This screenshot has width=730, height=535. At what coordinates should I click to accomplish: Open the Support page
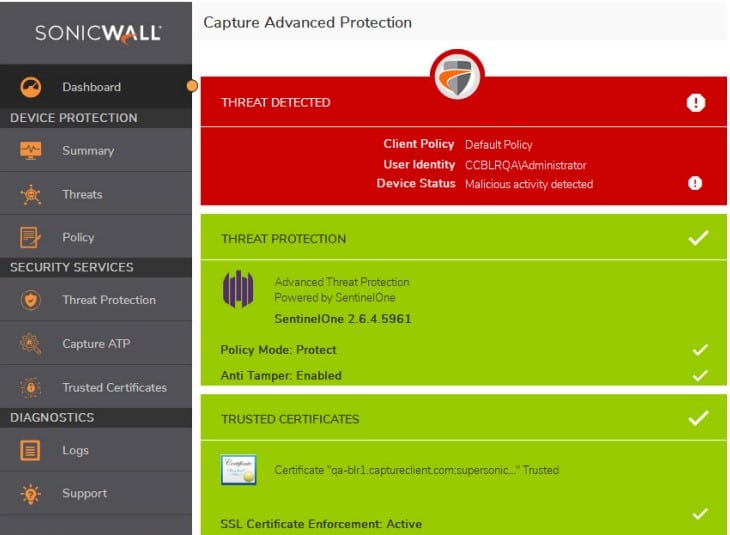pyautogui.click(x=95, y=493)
